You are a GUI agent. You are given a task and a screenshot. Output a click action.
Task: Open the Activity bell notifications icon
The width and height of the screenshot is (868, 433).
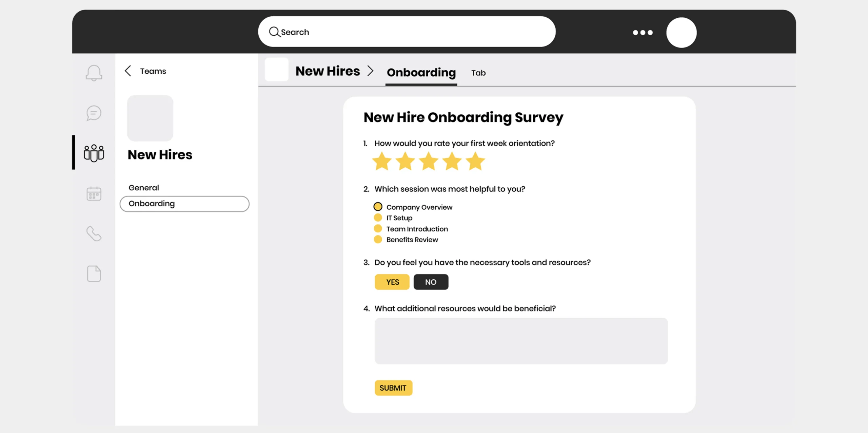coord(94,73)
